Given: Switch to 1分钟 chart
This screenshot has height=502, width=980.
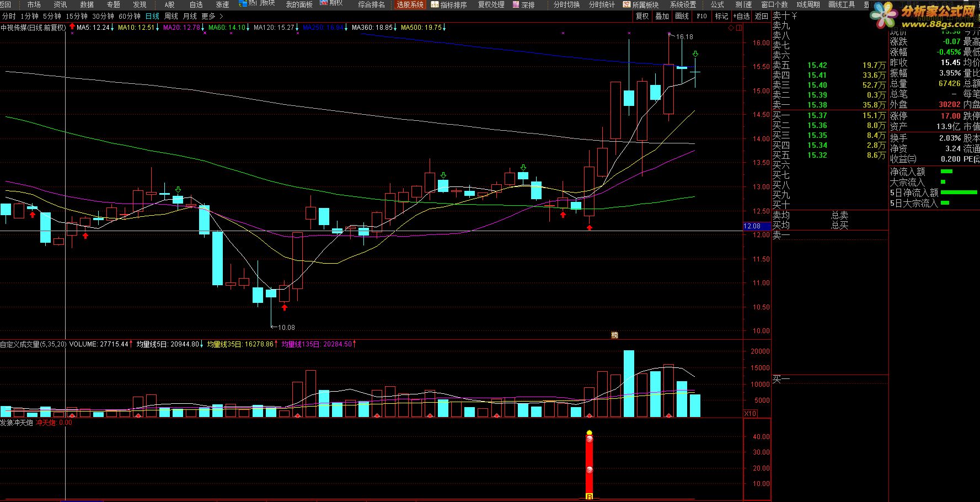Looking at the screenshot, I should [x=29, y=17].
